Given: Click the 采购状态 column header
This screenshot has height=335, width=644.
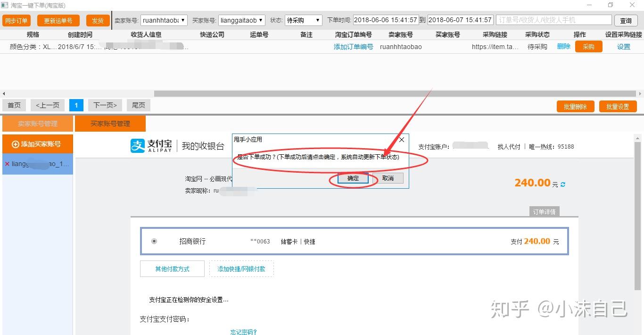Looking at the screenshot, I should 537,34.
